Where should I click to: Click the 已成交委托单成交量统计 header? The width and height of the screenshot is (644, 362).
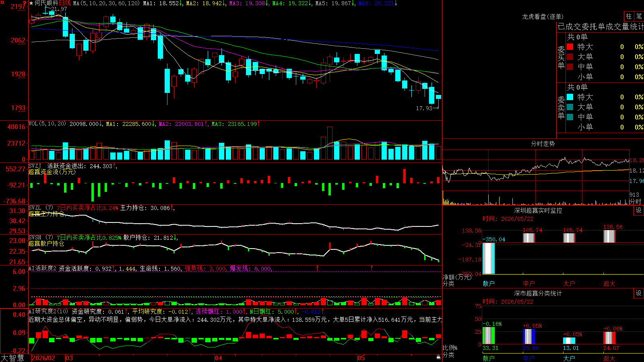pyautogui.click(x=601, y=27)
